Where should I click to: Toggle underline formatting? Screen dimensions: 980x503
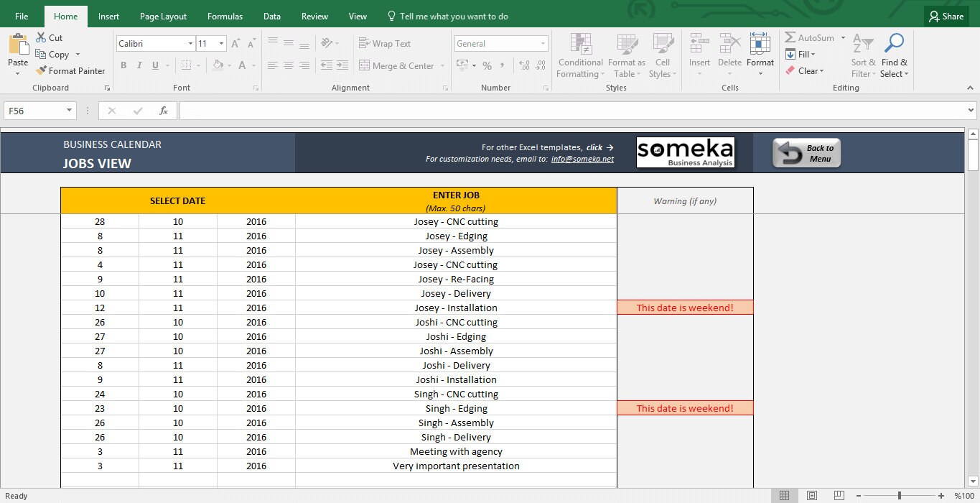(155, 65)
